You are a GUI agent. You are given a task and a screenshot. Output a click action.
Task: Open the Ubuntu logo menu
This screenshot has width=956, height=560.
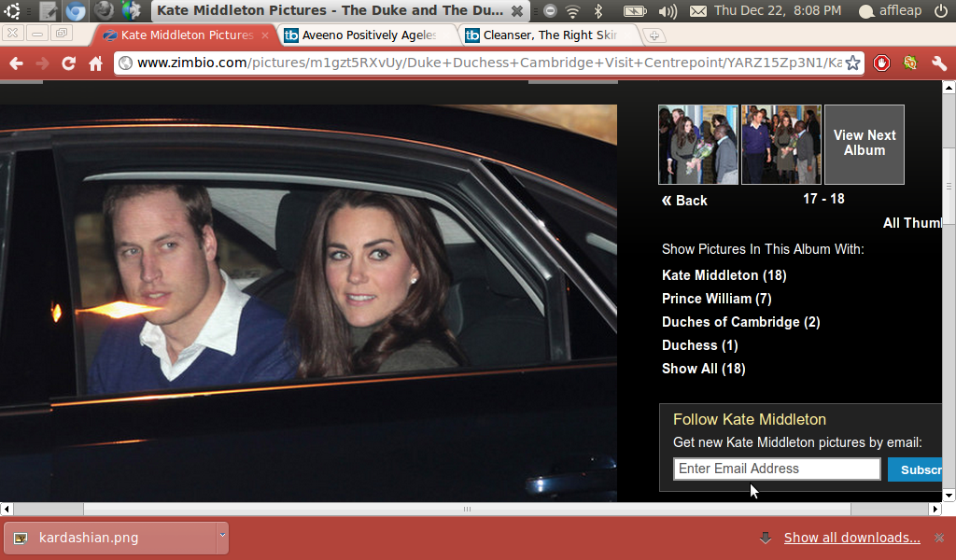point(12,10)
